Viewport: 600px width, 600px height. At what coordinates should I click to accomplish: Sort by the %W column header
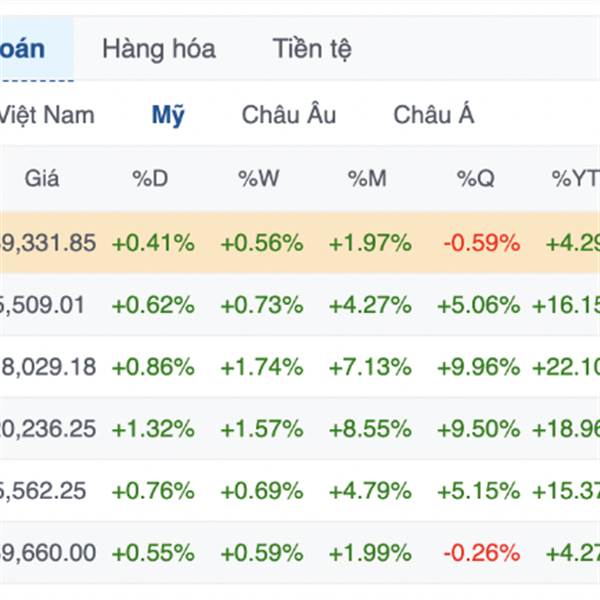click(259, 179)
